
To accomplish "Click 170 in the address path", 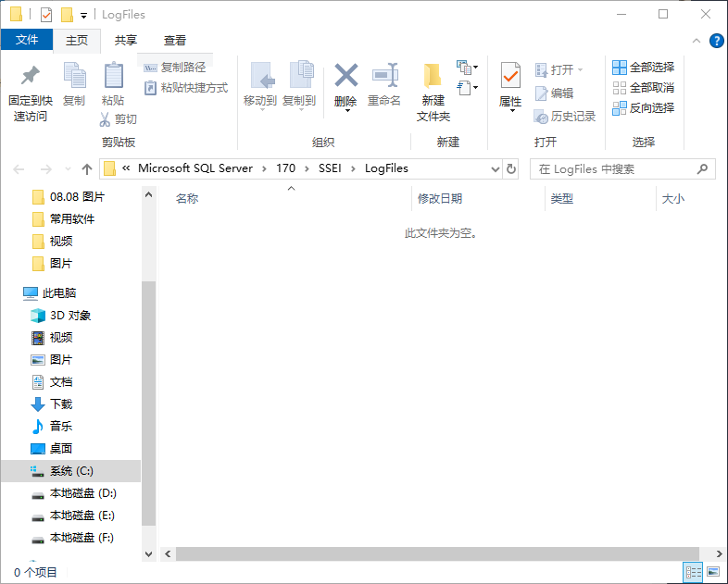I will 285,168.
